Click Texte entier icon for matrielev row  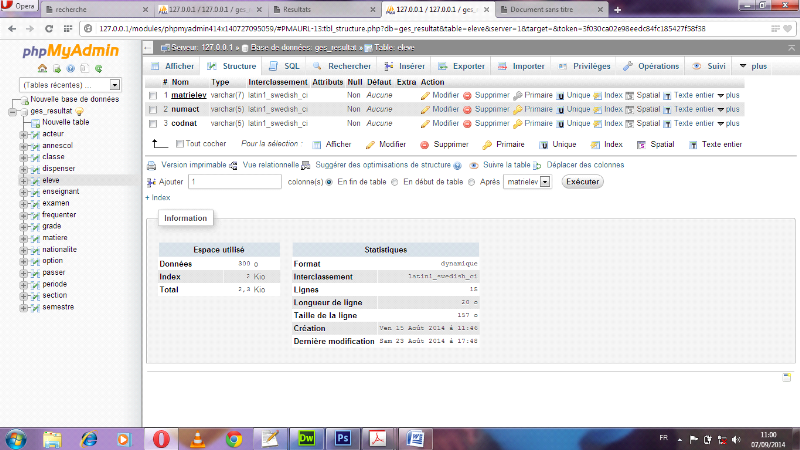667,95
